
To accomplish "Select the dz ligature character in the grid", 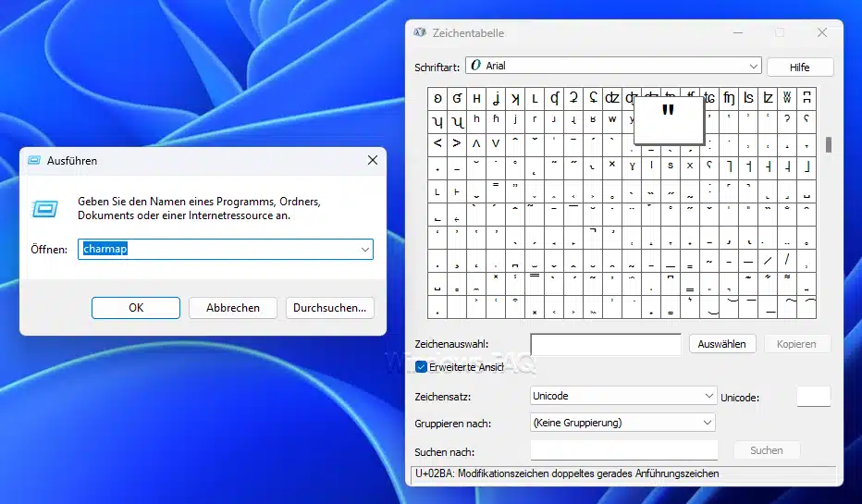I will click(612, 98).
